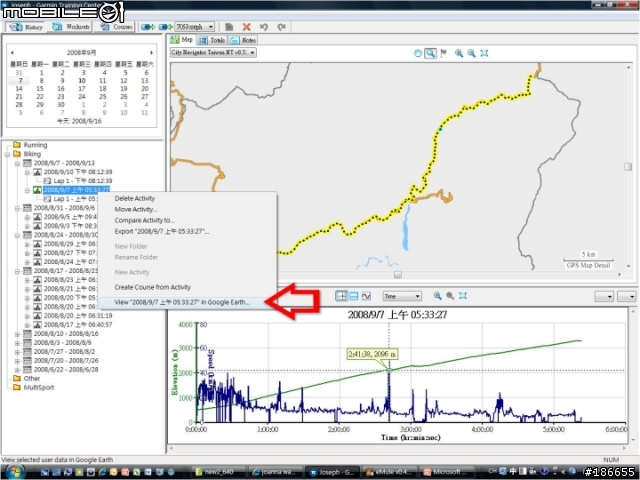Choose Export "2008/9/7" menu item

(x=162, y=231)
